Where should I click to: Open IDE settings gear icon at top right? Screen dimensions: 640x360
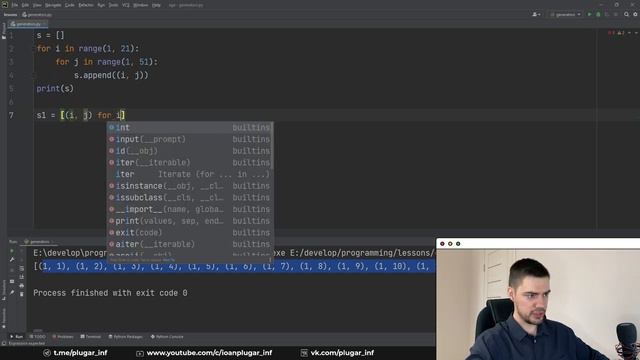click(635, 14)
